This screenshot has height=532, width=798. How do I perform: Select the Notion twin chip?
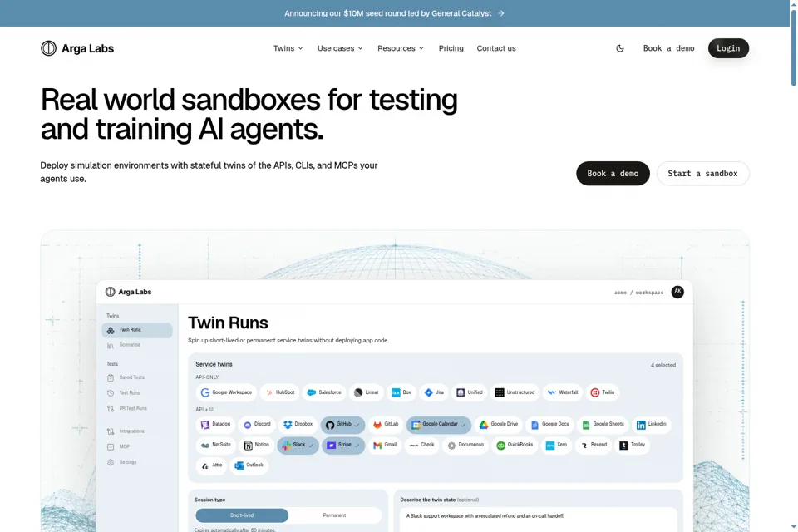click(256, 446)
